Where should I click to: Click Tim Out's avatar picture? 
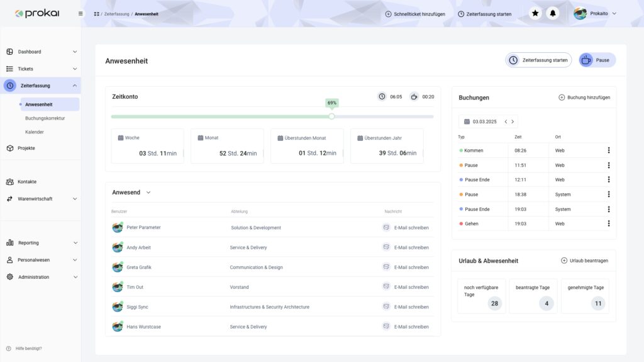click(x=118, y=287)
